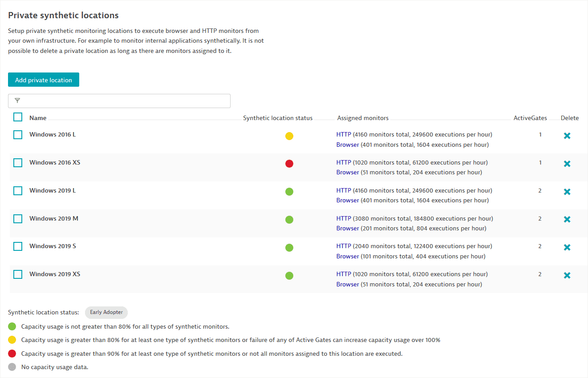
Task: Click ActiveGates count for Windows 2019 S
Action: pyautogui.click(x=540, y=246)
